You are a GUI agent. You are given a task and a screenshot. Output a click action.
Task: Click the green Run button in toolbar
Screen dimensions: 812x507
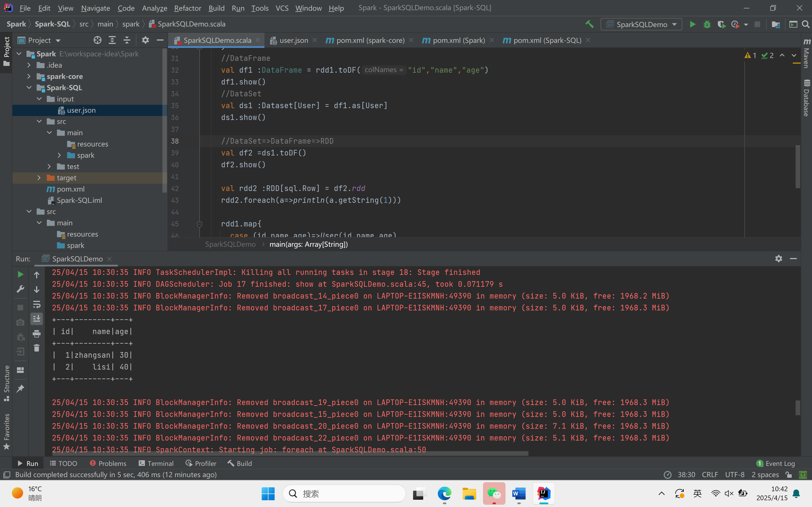point(692,25)
